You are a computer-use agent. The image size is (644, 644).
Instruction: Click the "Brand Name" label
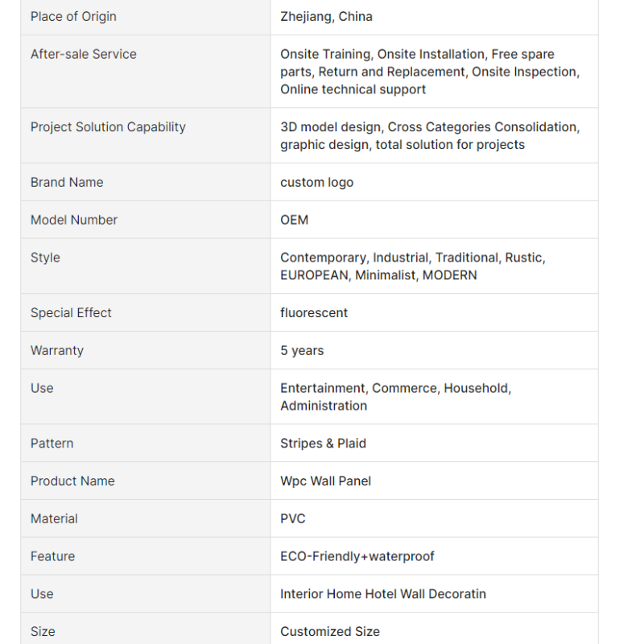(x=67, y=182)
